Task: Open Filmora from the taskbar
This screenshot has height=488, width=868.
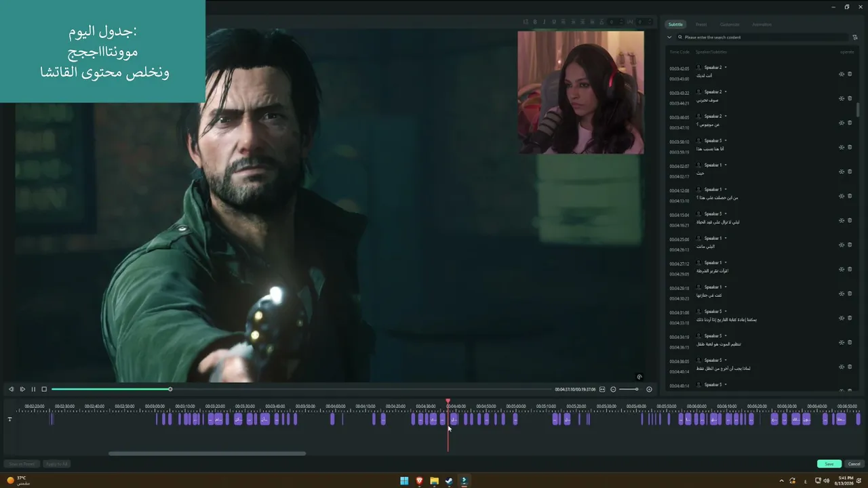Action: click(464, 481)
